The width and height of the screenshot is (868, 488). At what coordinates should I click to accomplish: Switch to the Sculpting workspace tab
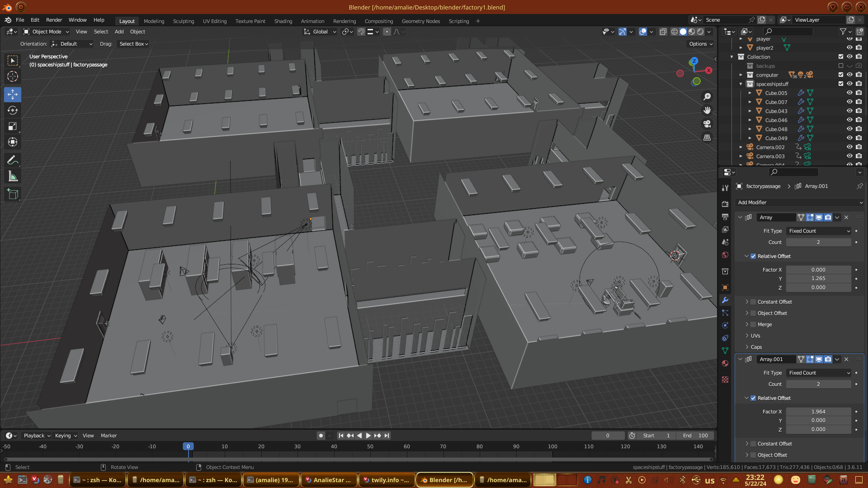[x=183, y=21]
